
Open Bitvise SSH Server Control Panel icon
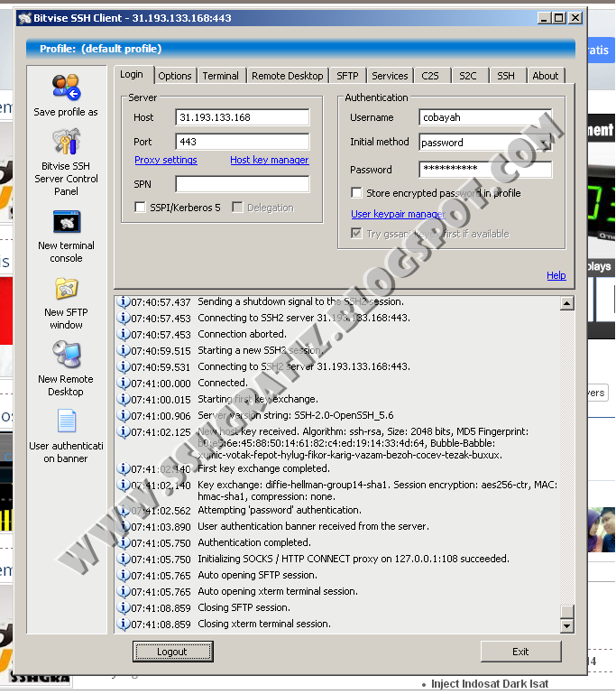[x=66, y=141]
